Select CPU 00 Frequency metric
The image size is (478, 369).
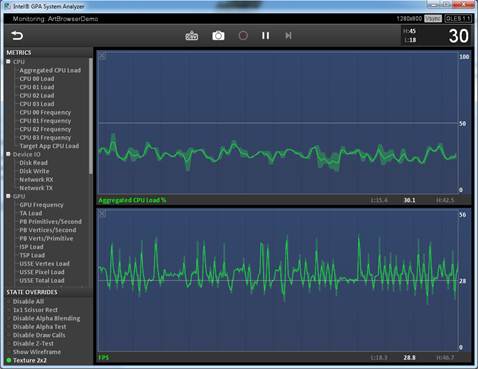(x=45, y=112)
